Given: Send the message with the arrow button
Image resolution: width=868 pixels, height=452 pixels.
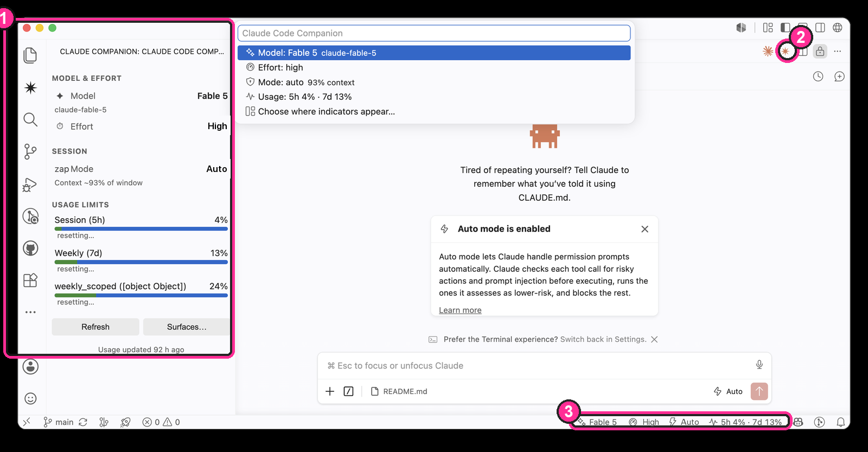Looking at the screenshot, I should [759, 391].
